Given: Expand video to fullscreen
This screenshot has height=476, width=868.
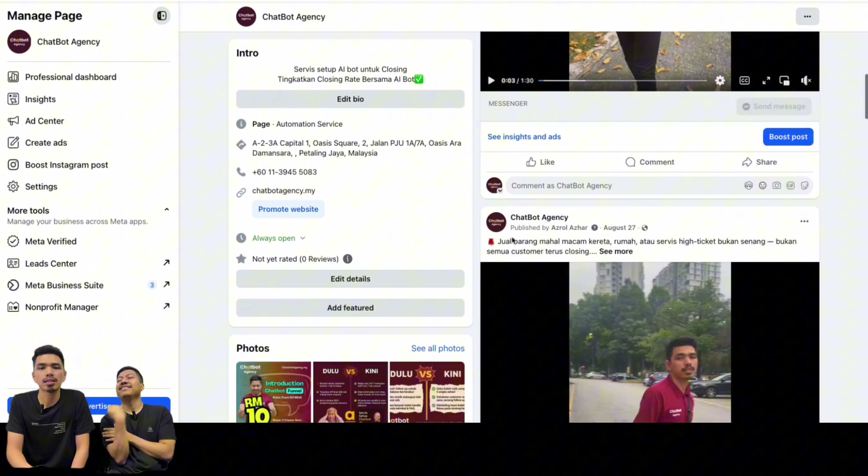Looking at the screenshot, I should (766, 81).
